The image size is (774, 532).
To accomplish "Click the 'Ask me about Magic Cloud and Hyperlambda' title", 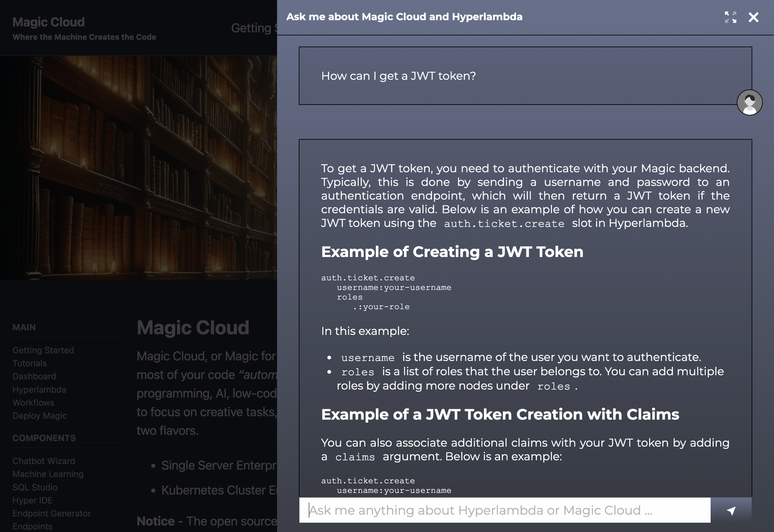I will pos(404,17).
